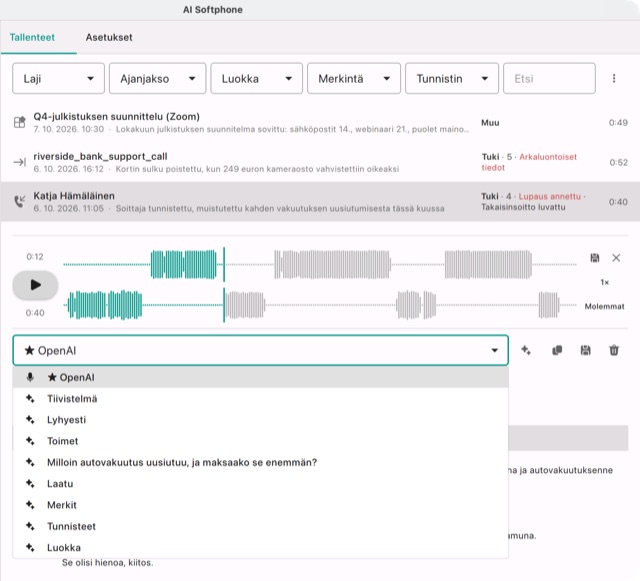Viewport: 640px width, 581px height.
Task: Click the sparkle icon beside Luokka option
Action: [x=30, y=547]
